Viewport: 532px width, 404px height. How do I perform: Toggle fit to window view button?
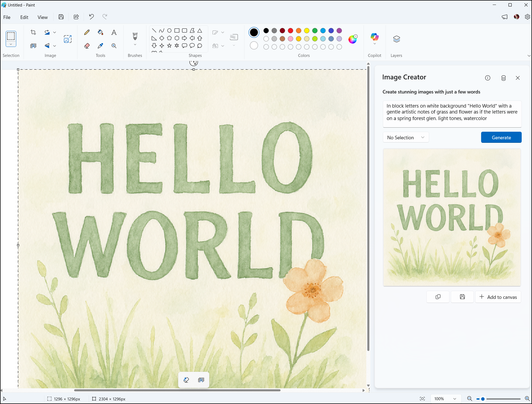click(x=422, y=399)
